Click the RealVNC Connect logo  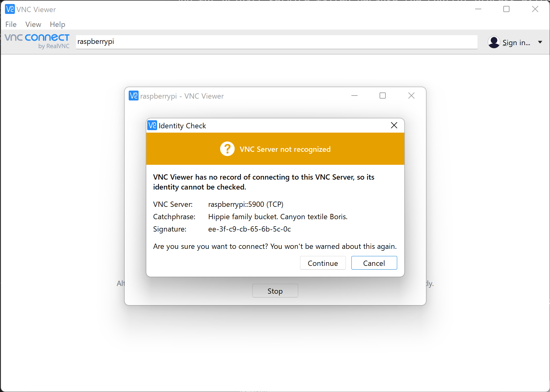pos(37,37)
